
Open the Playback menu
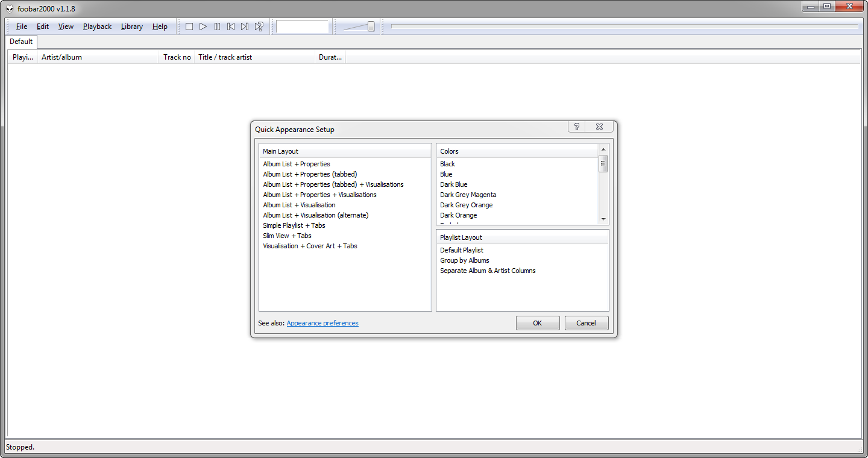pos(97,27)
